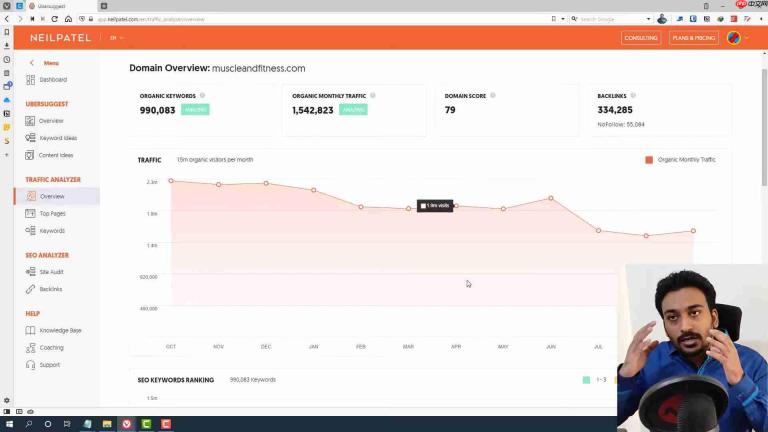The height and width of the screenshot is (432, 768).
Task: Click the green badge next to 1,542,823
Action: click(353, 110)
